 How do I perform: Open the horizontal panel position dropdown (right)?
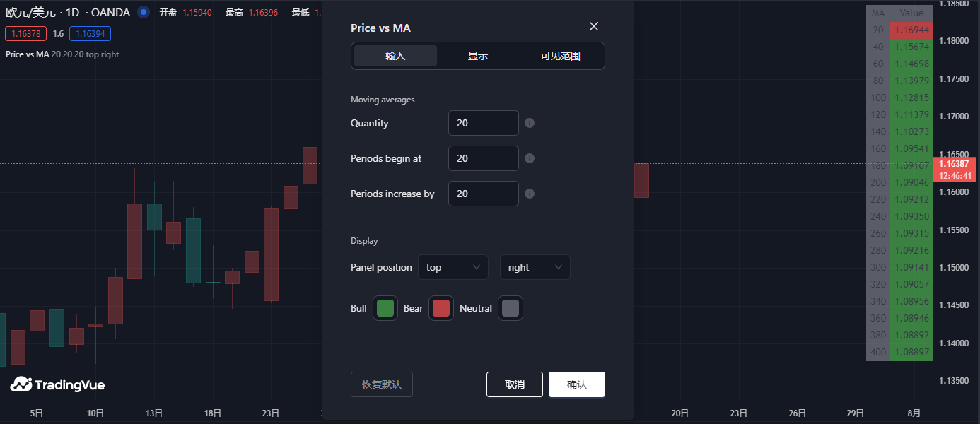535,267
